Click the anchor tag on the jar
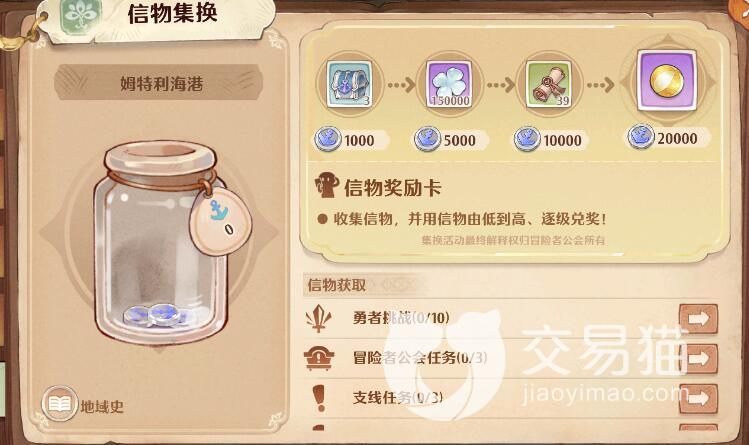749x445 pixels. tap(220, 222)
